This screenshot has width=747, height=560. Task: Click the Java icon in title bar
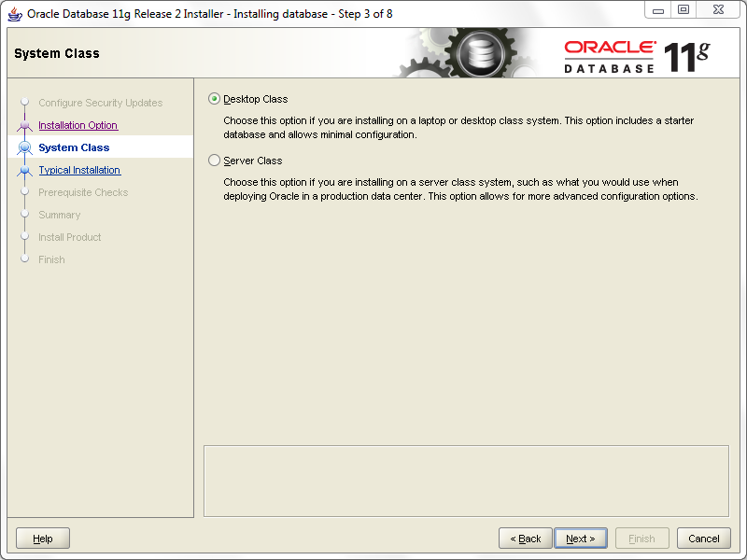point(15,14)
